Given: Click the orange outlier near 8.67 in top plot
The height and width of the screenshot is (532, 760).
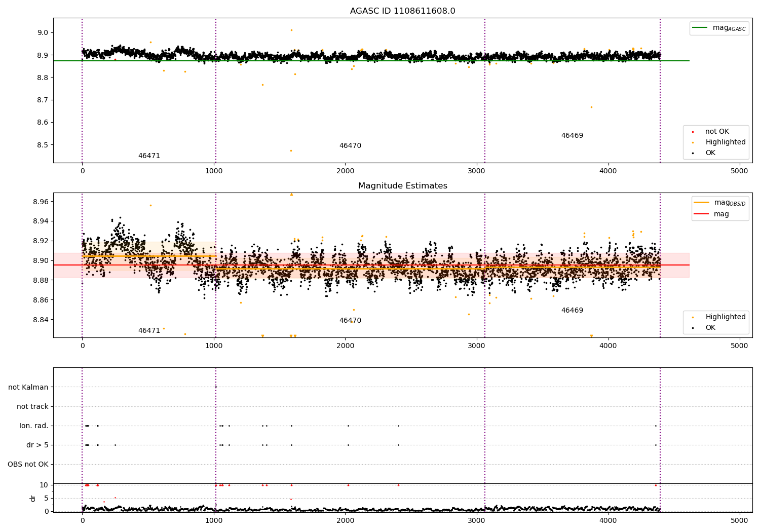Looking at the screenshot, I should [591, 107].
